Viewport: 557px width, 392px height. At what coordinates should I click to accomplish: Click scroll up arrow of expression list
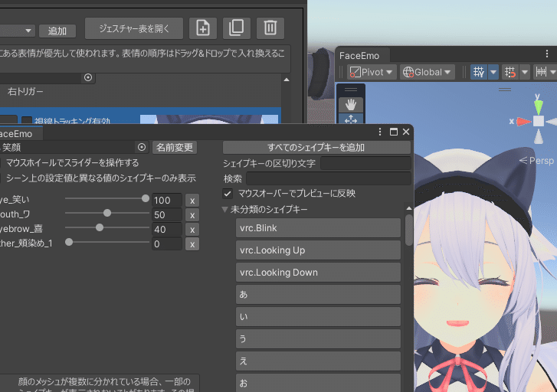tap(287, 80)
